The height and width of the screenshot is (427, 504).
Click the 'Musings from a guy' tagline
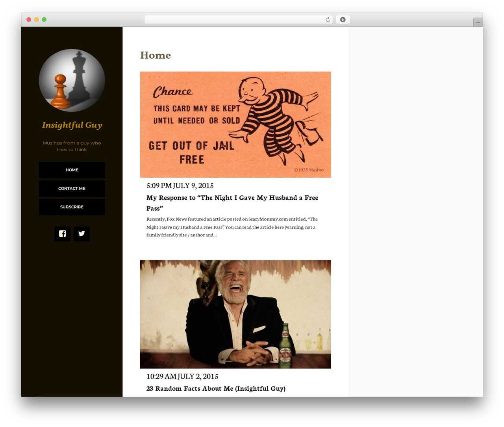(72, 146)
